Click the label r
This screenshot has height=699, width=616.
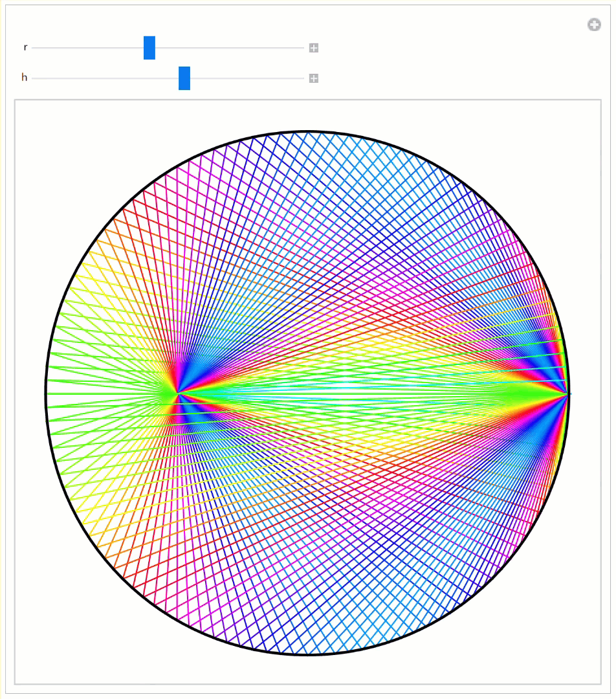[25, 47]
